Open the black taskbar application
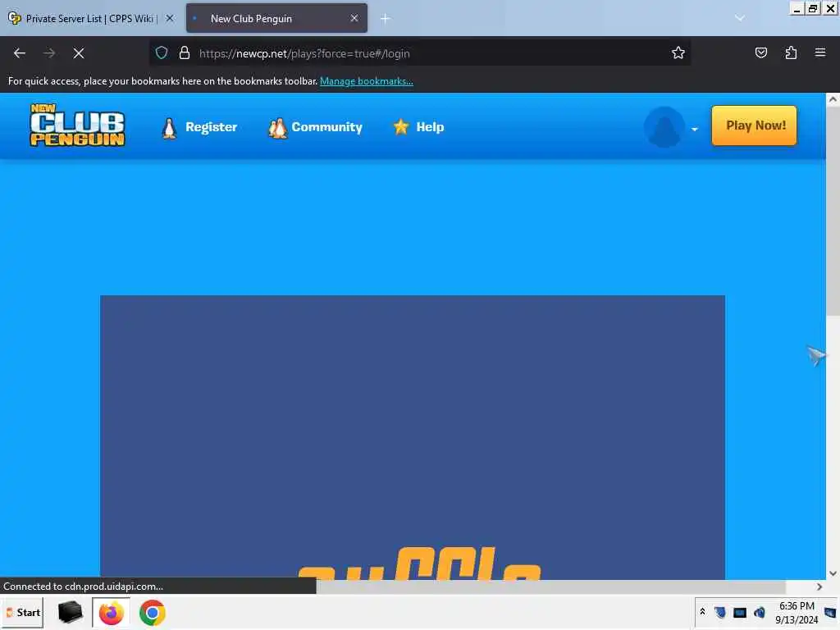The height and width of the screenshot is (630, 840). 71,612
